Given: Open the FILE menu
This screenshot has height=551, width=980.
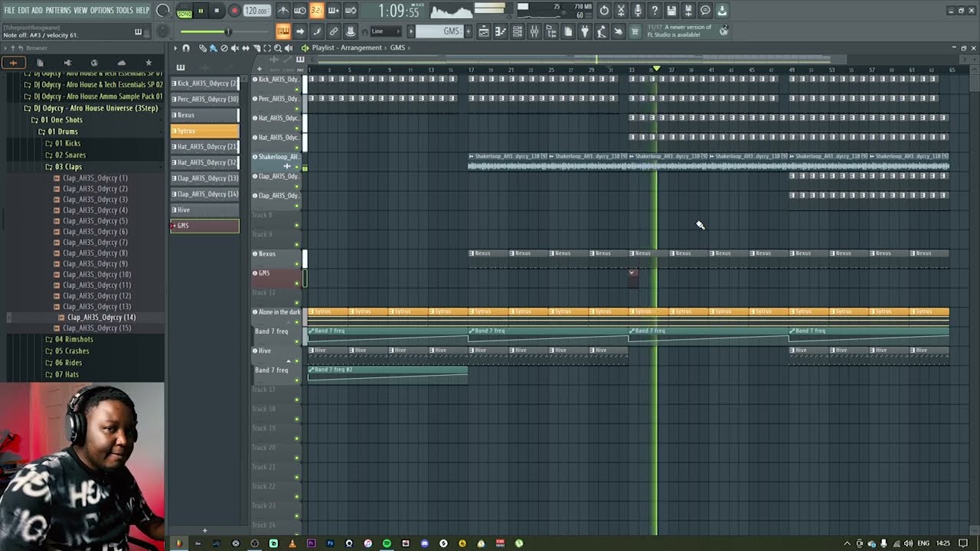Looking at the screenshot, I should click(9, 11).
